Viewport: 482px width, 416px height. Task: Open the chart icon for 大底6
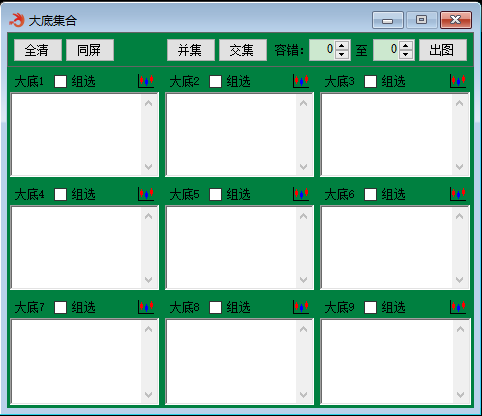tap(458, 194)
